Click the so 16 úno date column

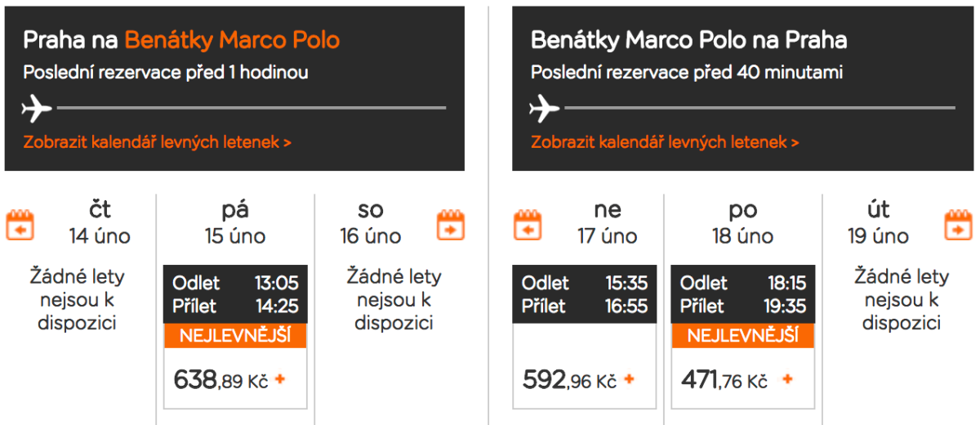click(371, 223)
